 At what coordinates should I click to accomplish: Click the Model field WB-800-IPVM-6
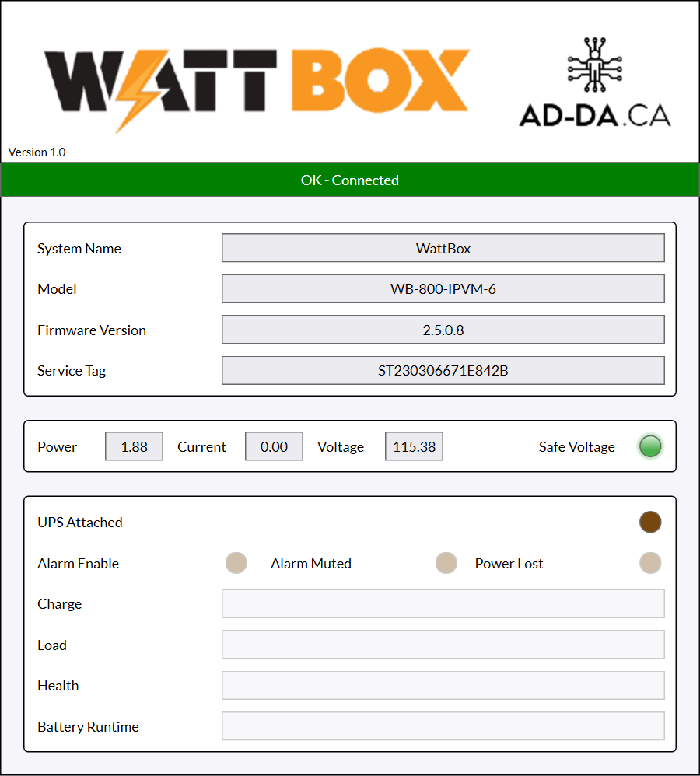[x=443, y=289]
